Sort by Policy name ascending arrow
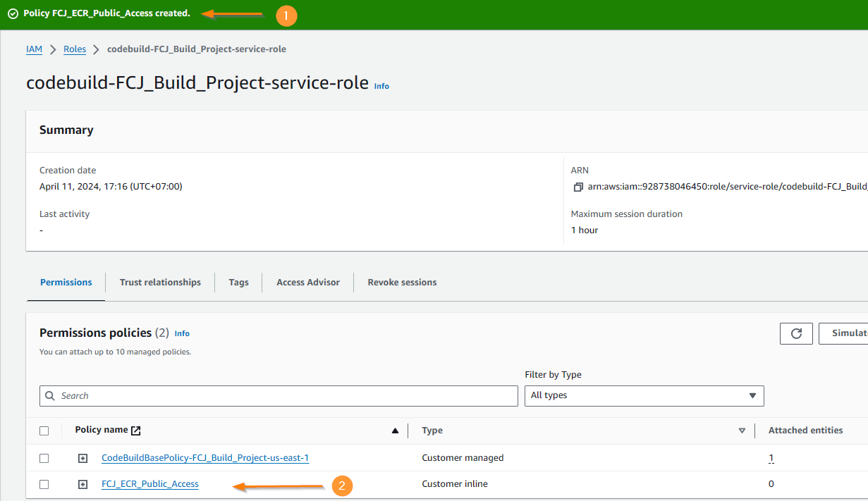Image resolution: width=868 pixels, height=501 pixels. (x=395, y=431)
